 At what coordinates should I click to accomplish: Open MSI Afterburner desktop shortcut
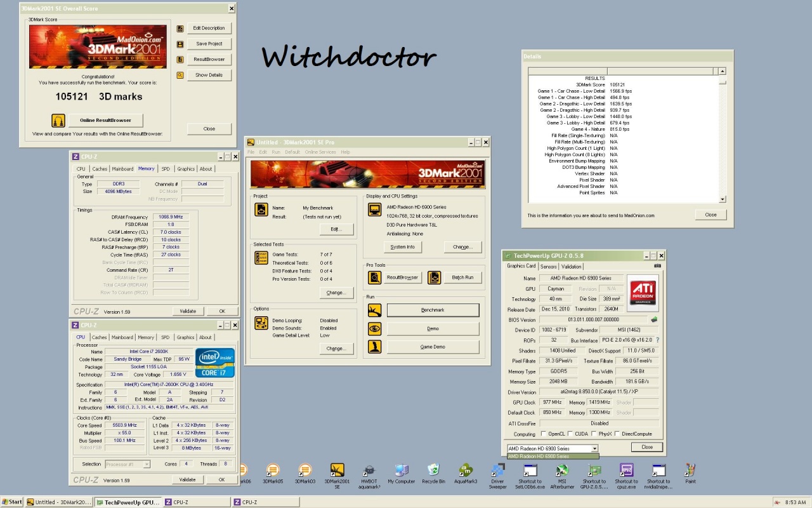tap(561, 471)
